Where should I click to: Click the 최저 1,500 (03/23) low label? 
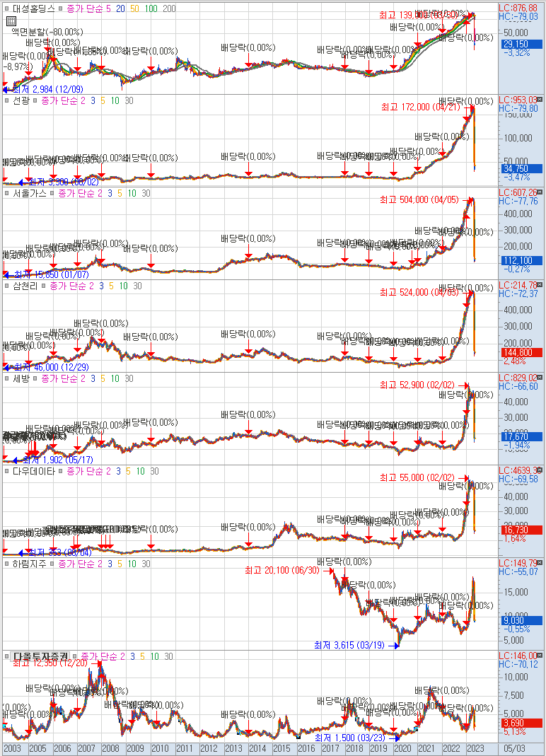click(350, 738)
